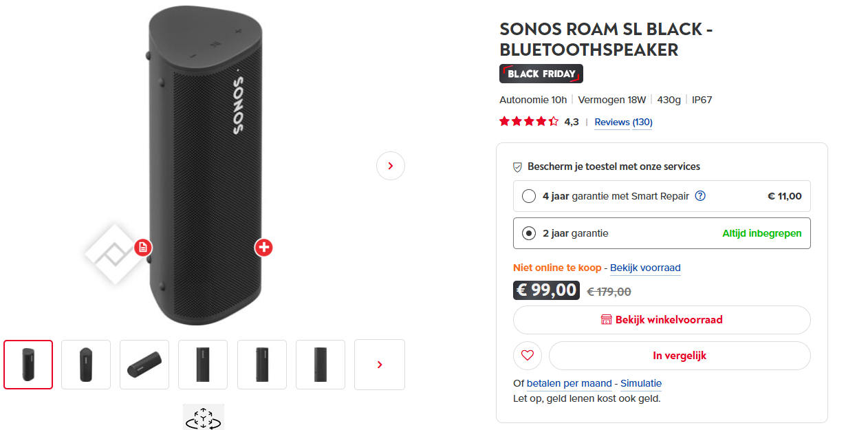Viewport: 868px width, 430px height.
Task: Click the Simulatie link
Action: tap(640, 383)
